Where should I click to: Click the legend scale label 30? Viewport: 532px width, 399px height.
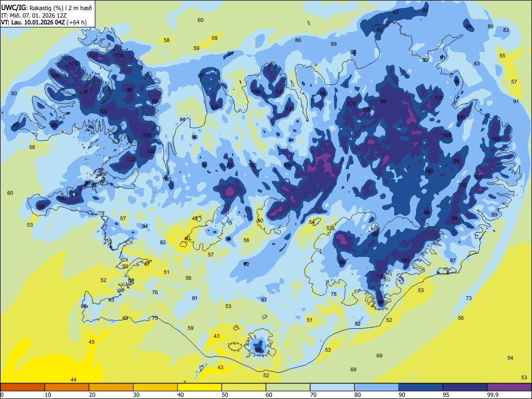pyautogui.click(x=136, y=395)
